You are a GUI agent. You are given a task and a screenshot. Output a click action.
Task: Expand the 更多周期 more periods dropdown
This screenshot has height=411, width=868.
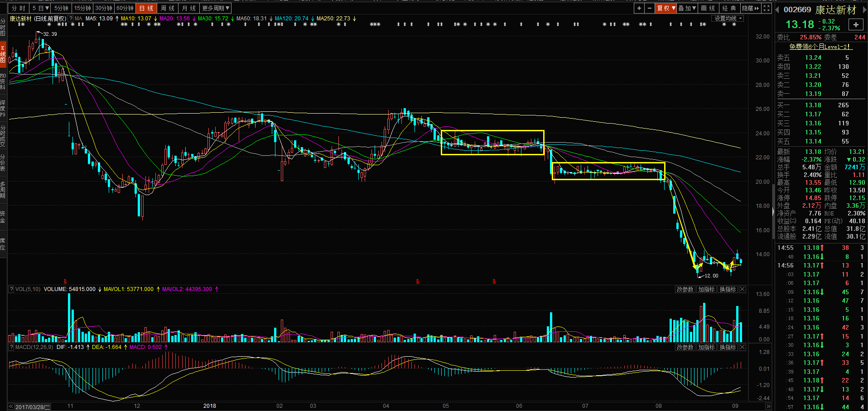216,8
